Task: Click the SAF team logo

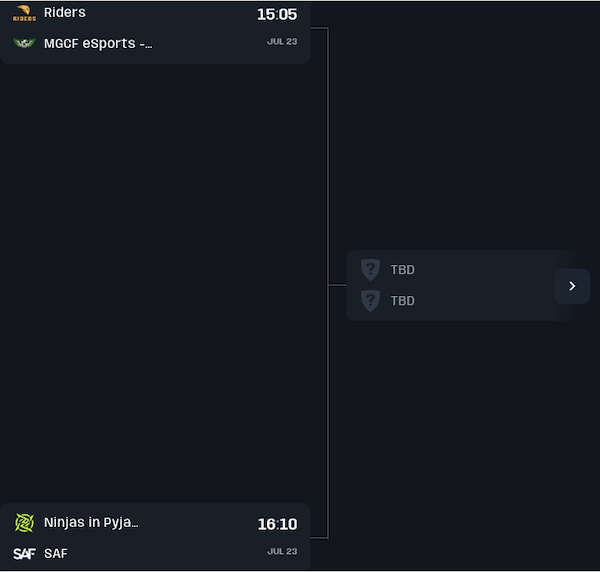Action: 24,553
